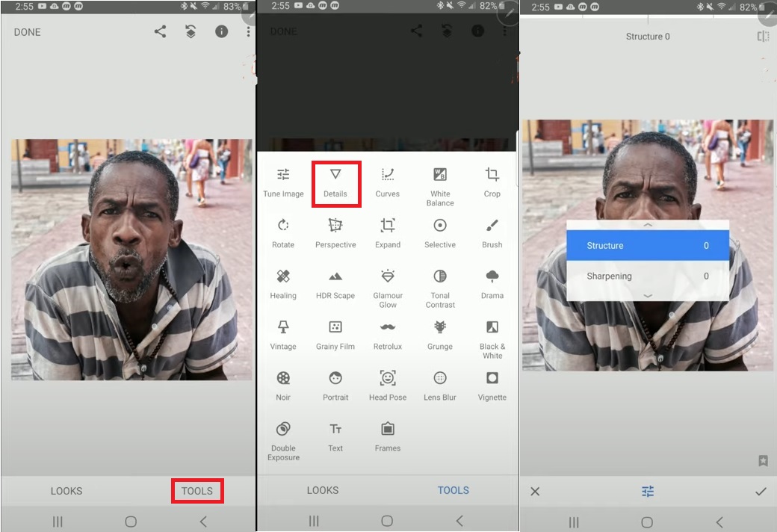Collapse list with upward chevron above Structure
Viewport: 777px width, 532px height.
(x=648, y=225)
